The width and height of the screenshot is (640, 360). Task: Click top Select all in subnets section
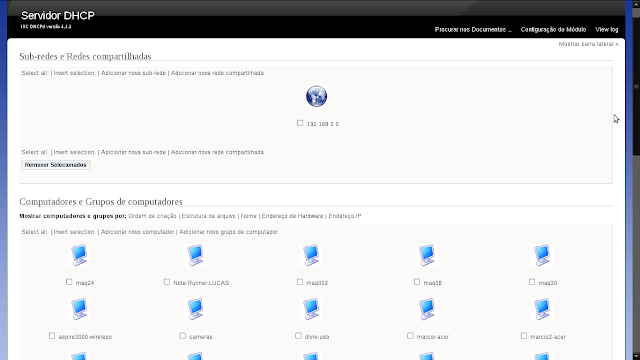(35, 73)
